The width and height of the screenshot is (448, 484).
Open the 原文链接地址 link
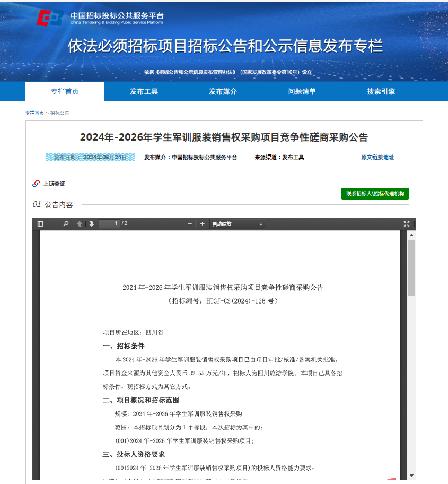pyautogui.click(x=377, y=158)
